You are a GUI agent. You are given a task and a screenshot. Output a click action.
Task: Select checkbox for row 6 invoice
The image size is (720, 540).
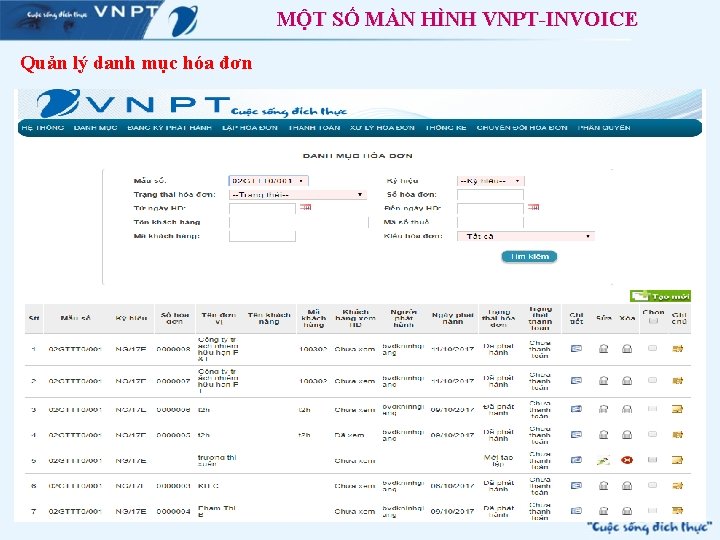click(652, 485)
